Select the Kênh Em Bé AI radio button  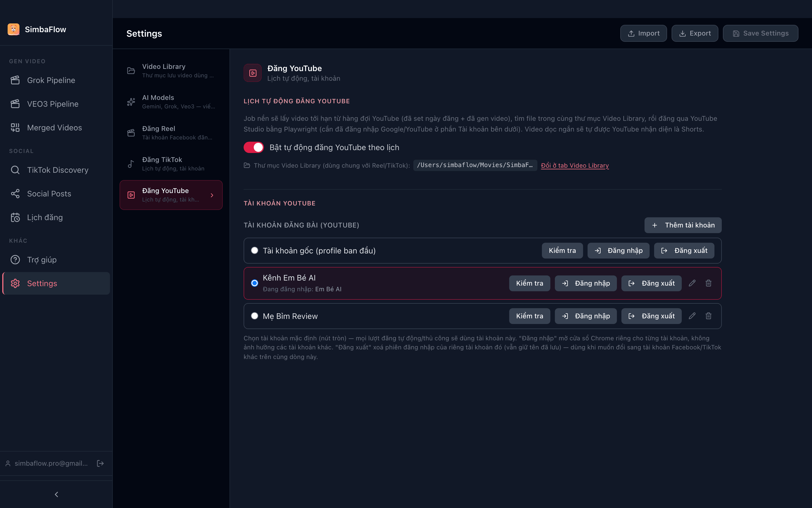tap(255, 283)
